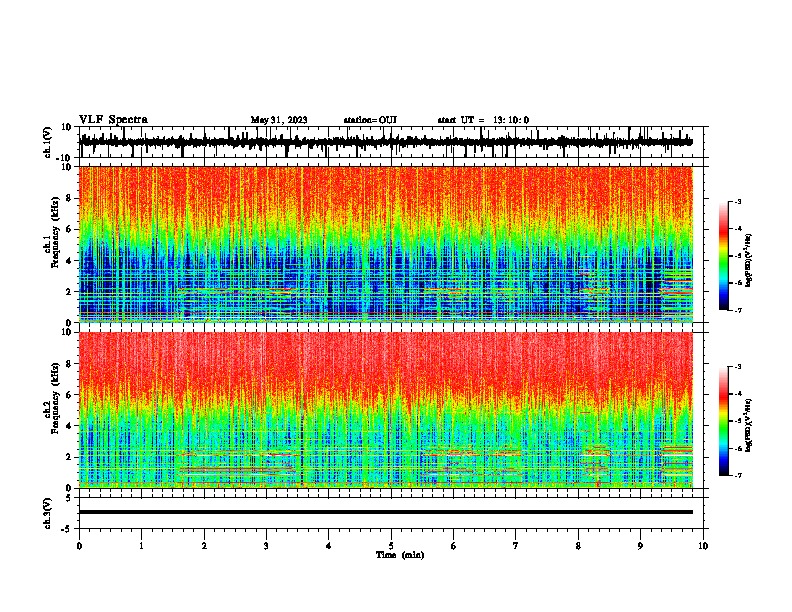This screenshot has height=612, width=792.
Task: Click the "-7" label on ch.1 color bar
Action: [x=738, y=310]
